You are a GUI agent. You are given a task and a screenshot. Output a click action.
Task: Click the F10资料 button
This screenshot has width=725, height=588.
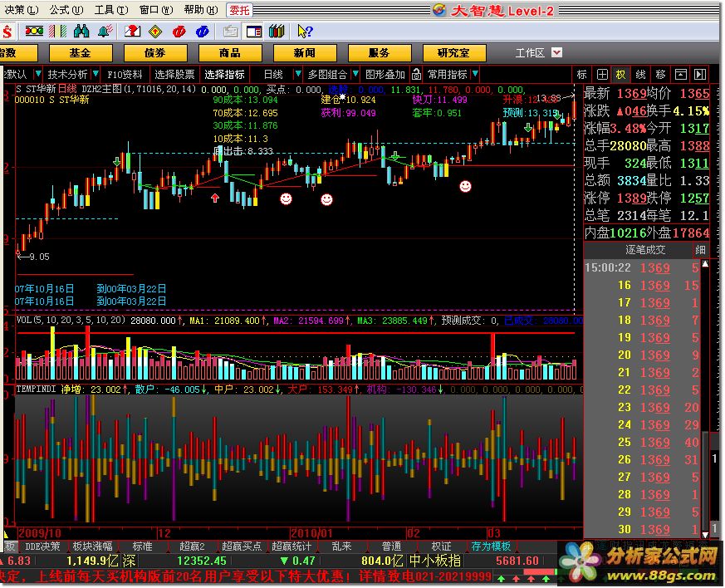pos(125,75)
